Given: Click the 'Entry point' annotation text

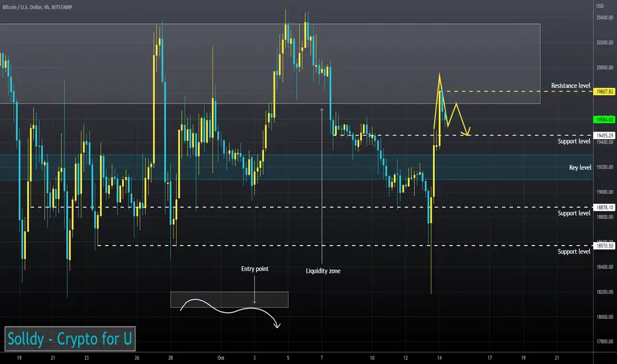Looking at the screenshot, I should click(x=255, y=269).
